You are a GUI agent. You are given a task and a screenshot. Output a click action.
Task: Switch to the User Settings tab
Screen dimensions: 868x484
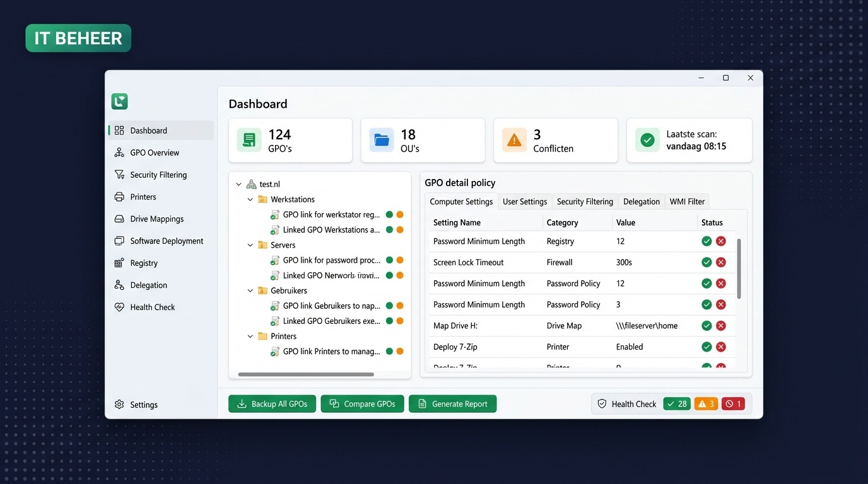[x=524, y=202]
